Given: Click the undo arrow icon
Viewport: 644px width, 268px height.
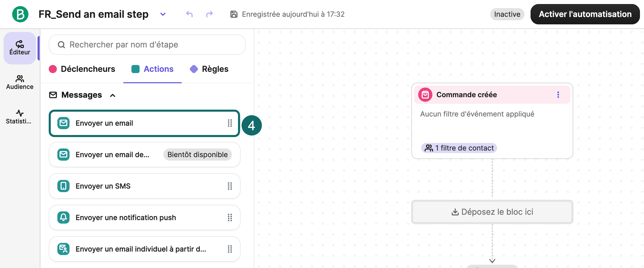Looking at the screenshot, I should click(x=189, y=14).
